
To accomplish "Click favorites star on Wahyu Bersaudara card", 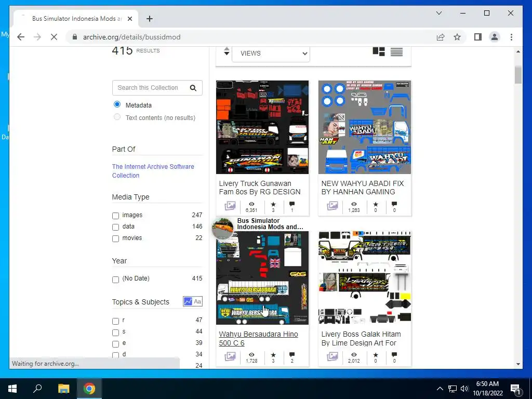I will point(273,354).
